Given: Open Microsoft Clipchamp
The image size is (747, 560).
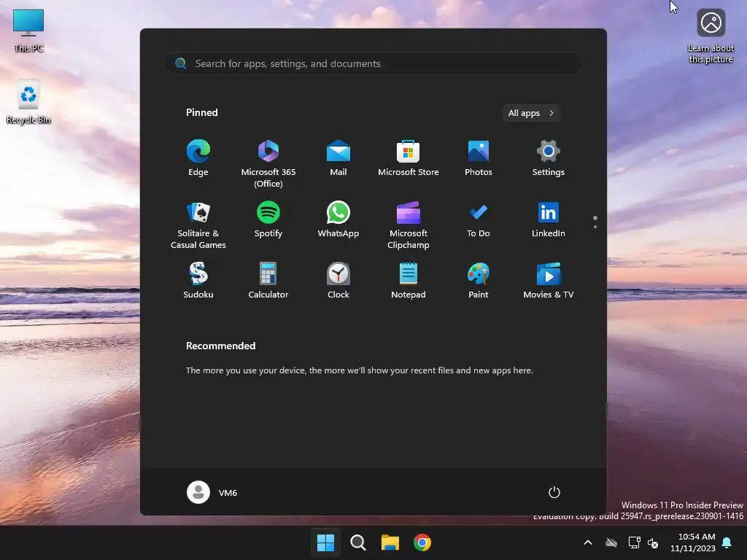Looking at the screenshot, I should coord(409,225).
